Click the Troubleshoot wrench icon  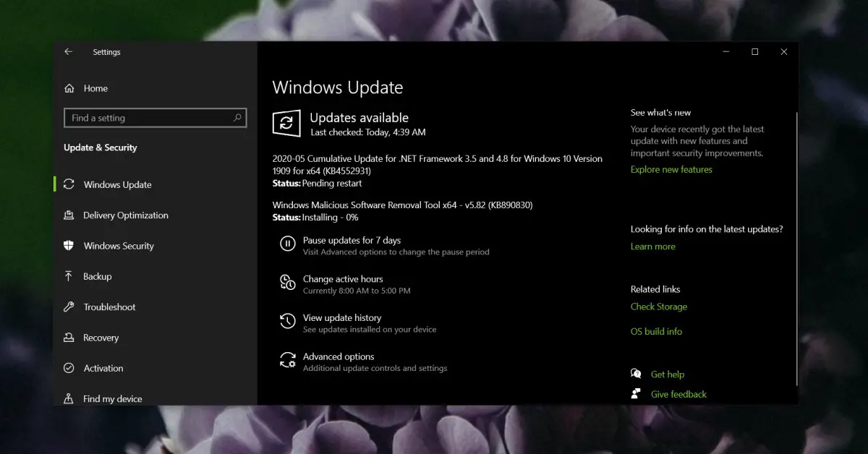[69, 307]
